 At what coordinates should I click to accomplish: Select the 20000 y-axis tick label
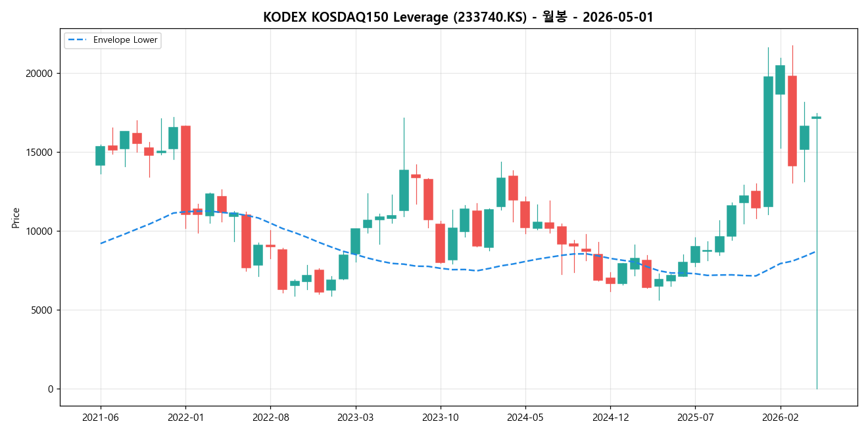pyautogui.click(x=41, y=74)
